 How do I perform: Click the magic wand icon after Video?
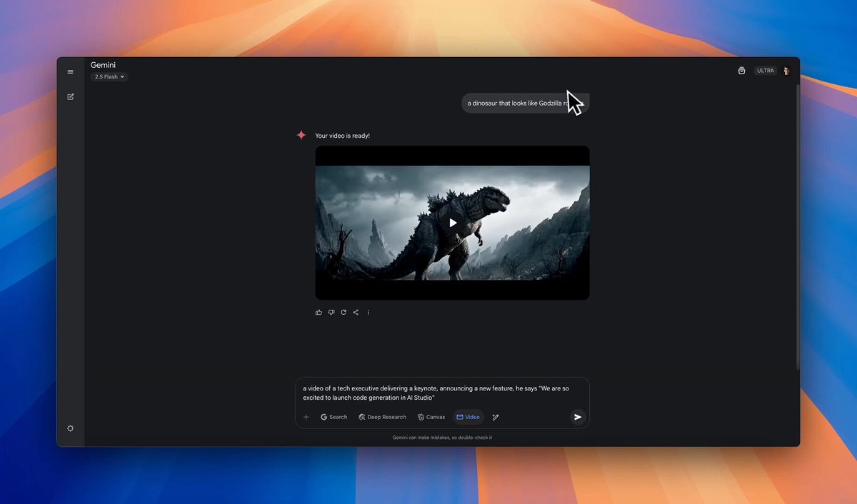496,417
